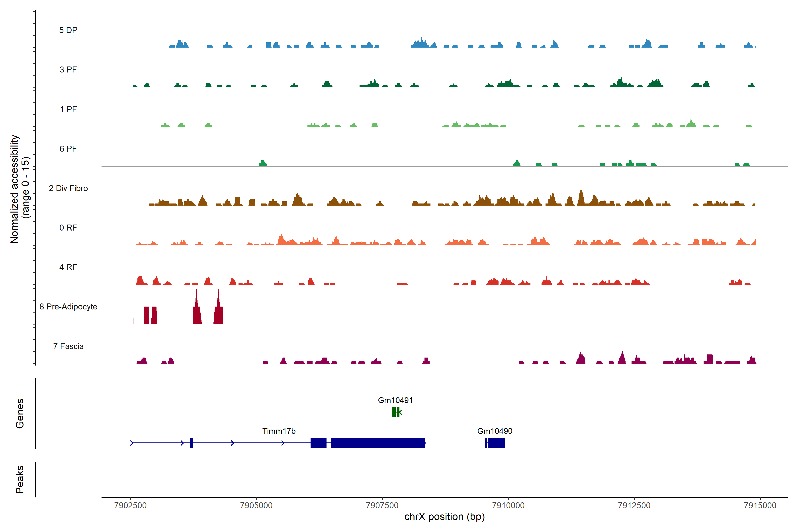Click the lone left 6 PF peak
798x532 pixels.
(263, 164)
